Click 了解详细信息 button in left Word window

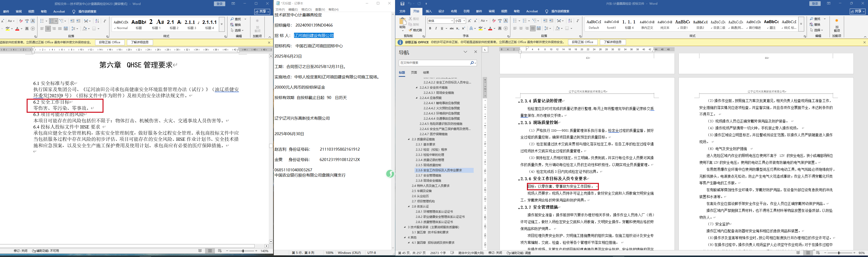140,42
